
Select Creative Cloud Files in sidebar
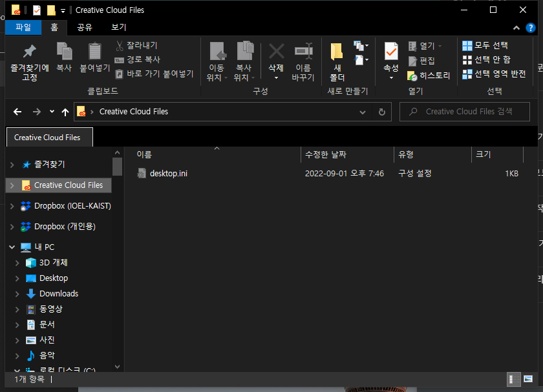(x=59, y=185)
